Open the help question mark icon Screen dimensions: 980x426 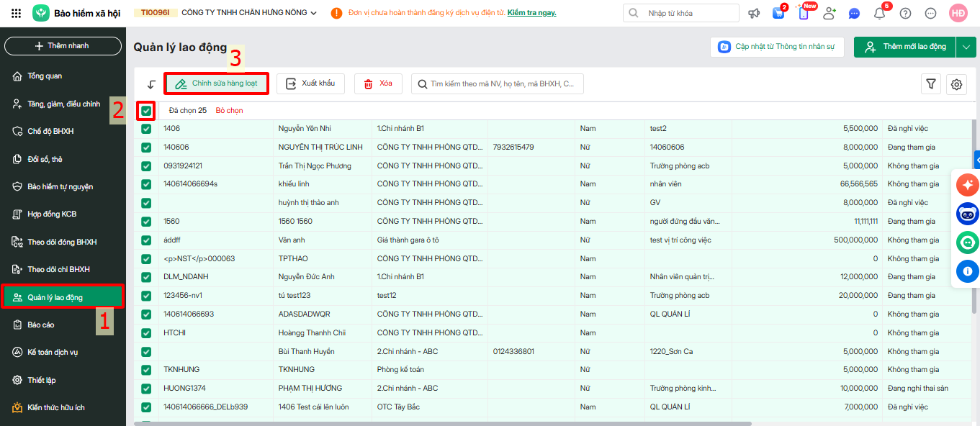tap(905, 13)
